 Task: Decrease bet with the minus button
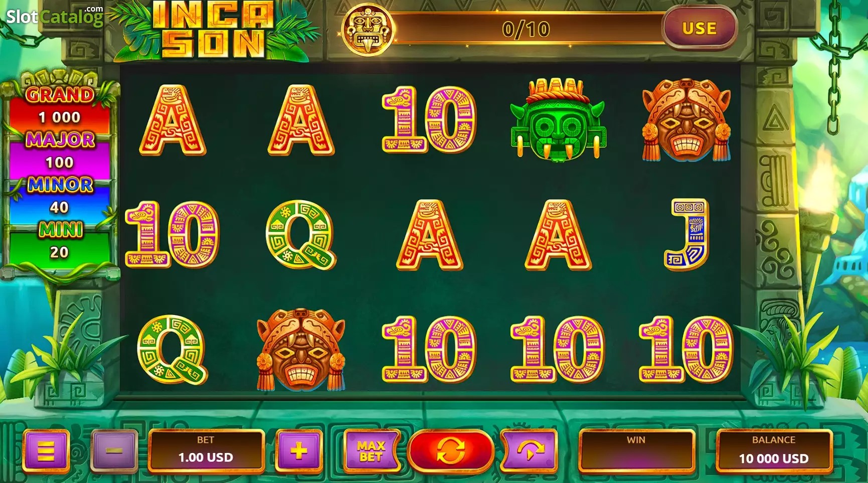tap(114, 451)
